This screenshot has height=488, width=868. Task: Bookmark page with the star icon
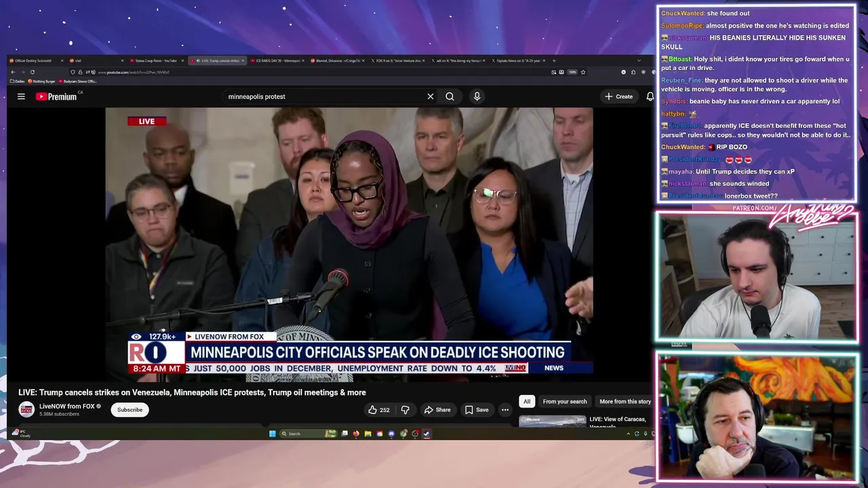click(583, 72)
